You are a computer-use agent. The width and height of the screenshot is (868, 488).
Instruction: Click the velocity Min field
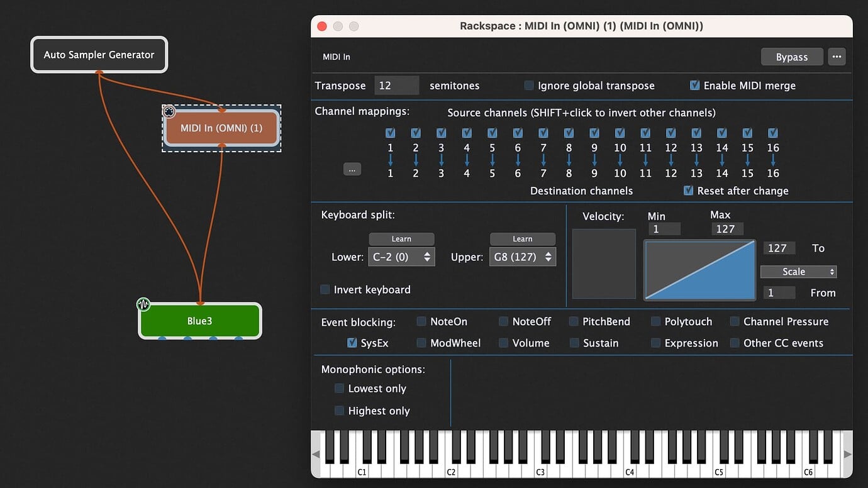pyautogui.click(x=664, y=229)
